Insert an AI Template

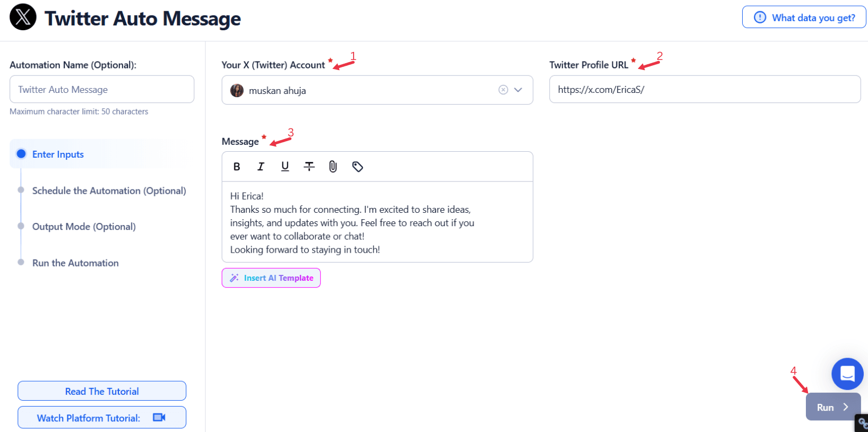[271, 278]
